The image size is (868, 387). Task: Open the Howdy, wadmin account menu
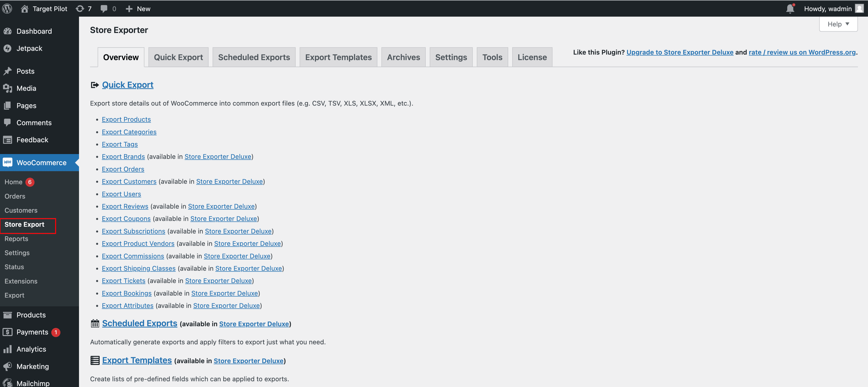click(828, 8)
